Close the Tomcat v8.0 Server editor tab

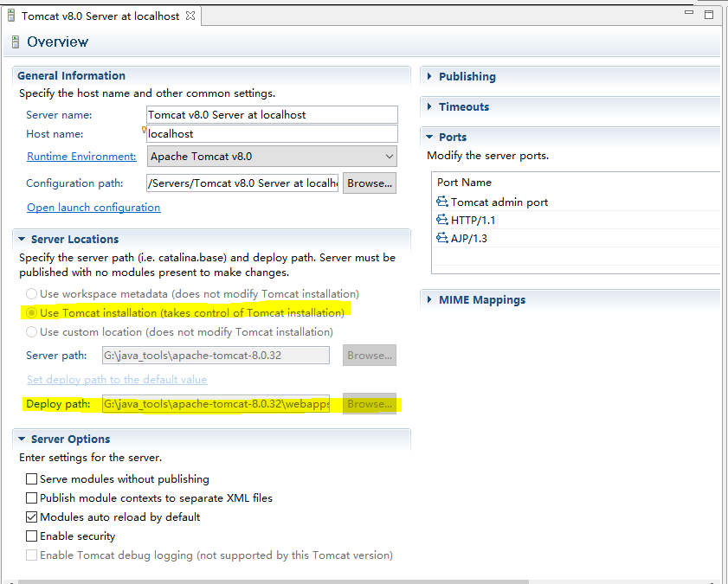(190, 16)
